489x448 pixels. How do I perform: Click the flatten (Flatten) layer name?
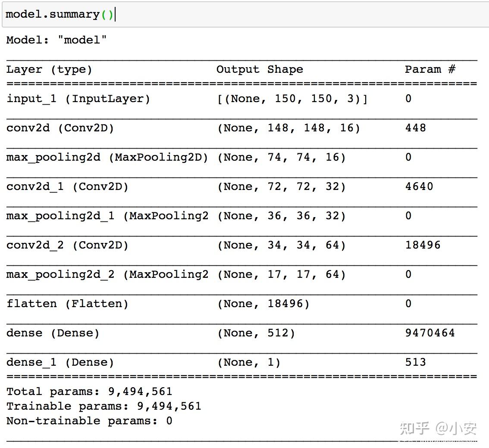[67, 304]
